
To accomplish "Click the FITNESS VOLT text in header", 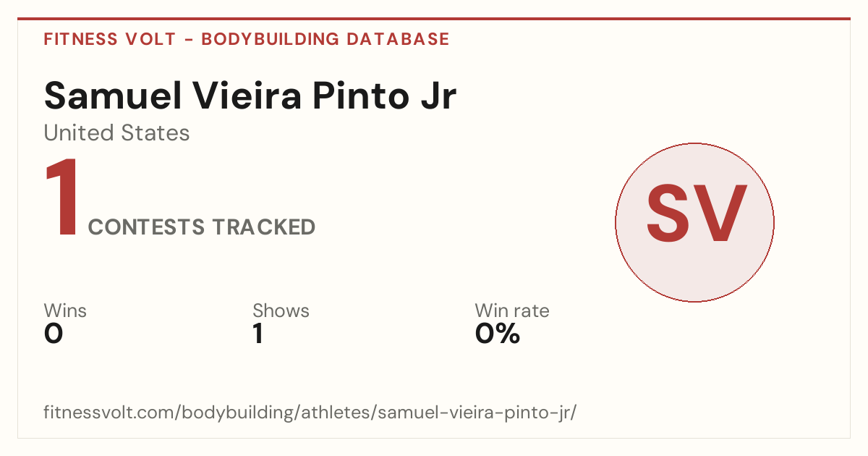I will 109,39.
